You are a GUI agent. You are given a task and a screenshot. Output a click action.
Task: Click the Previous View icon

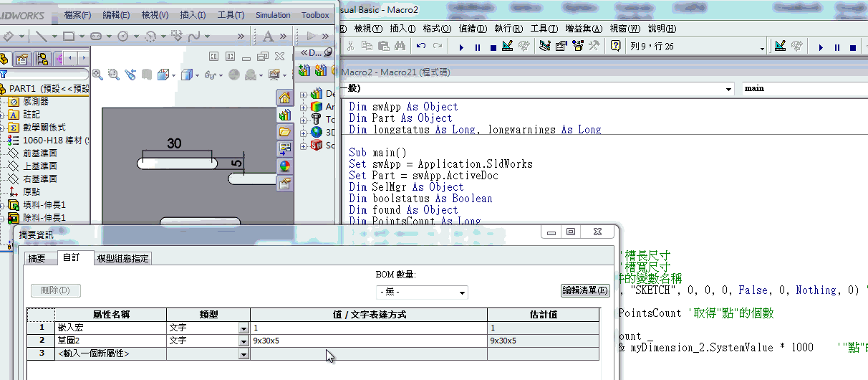coord(130,74)
